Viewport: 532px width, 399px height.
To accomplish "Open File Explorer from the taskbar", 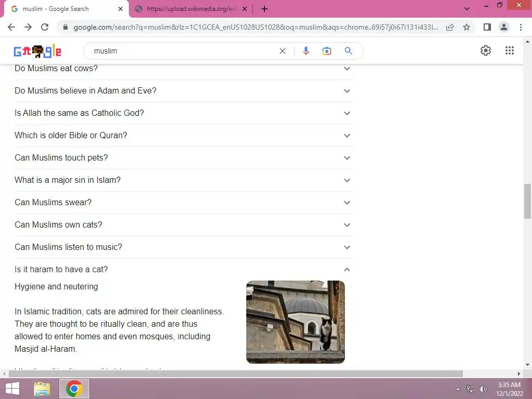I will (42, 389).
